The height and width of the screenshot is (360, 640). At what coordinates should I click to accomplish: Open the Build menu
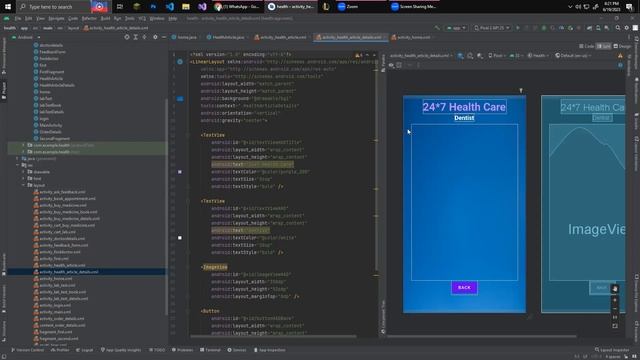point(105,18)
